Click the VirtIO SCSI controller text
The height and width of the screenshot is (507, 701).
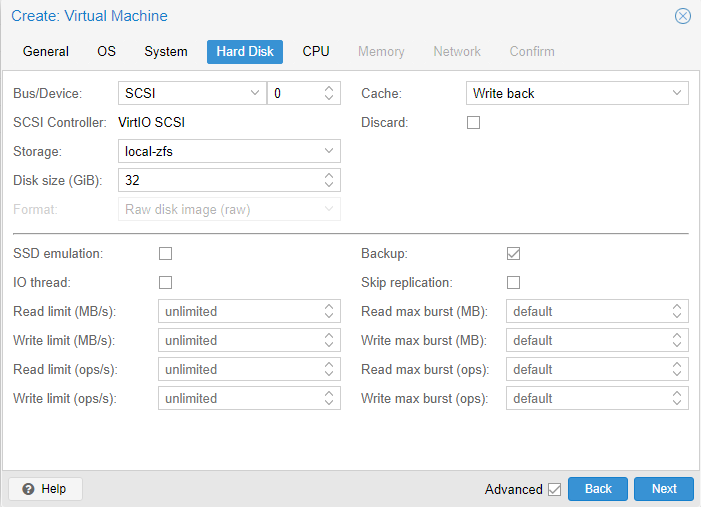[x=152, y=123]
